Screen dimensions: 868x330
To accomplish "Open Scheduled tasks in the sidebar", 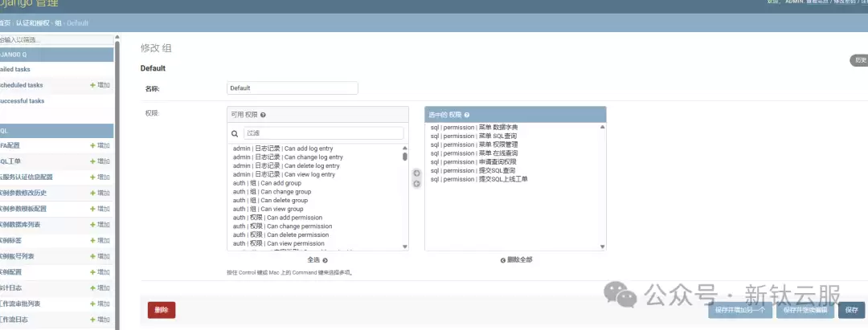I will pyautogui.click(x=22, y=85).
